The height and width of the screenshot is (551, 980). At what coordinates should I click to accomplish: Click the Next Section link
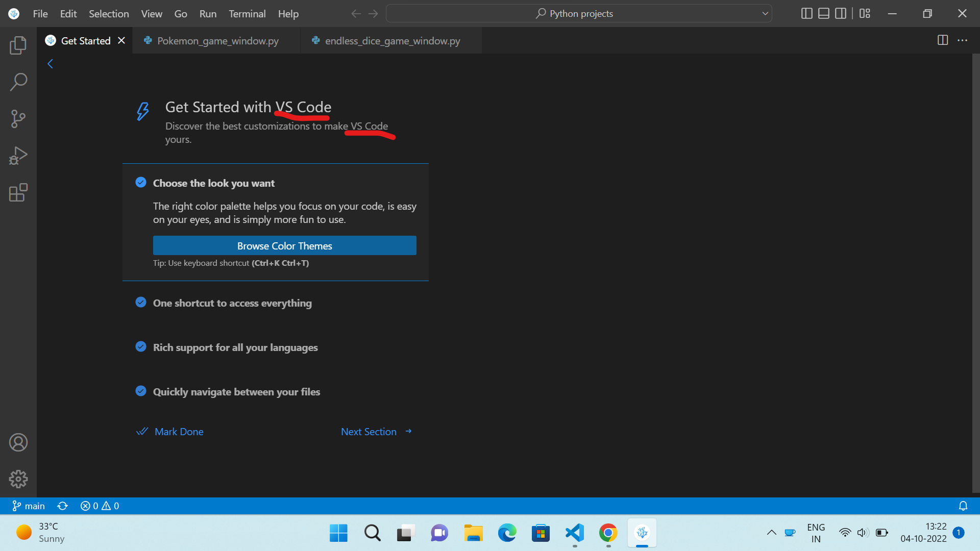click(377, 432)
